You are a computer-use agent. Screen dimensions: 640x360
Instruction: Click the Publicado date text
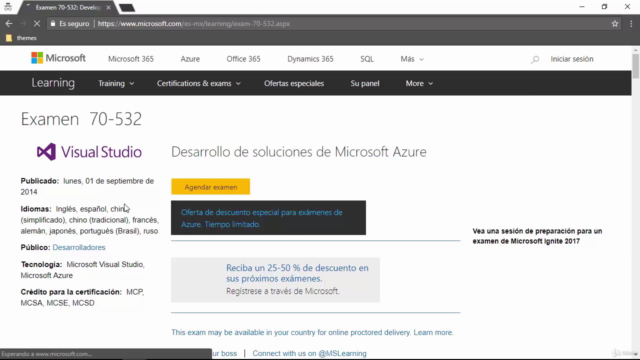pos(87,186)
